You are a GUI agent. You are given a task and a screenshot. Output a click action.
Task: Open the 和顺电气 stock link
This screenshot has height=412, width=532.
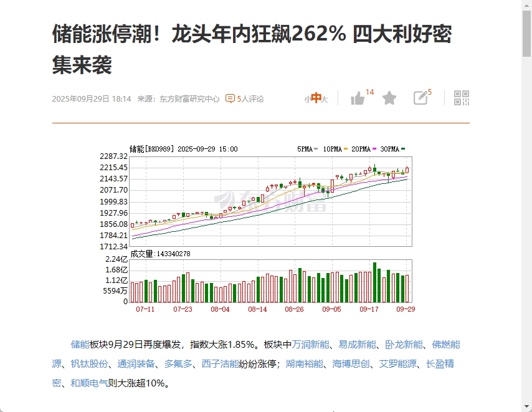point(89,383)
